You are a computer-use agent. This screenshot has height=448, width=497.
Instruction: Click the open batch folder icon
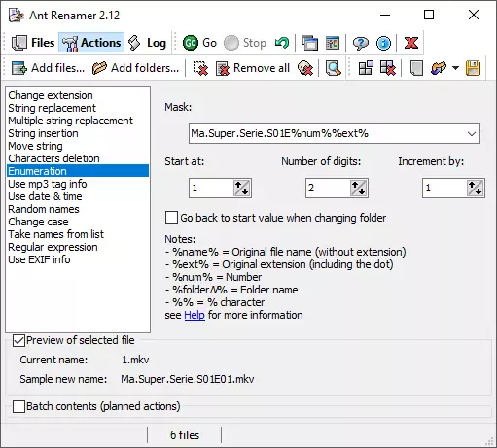pos(439,68)
